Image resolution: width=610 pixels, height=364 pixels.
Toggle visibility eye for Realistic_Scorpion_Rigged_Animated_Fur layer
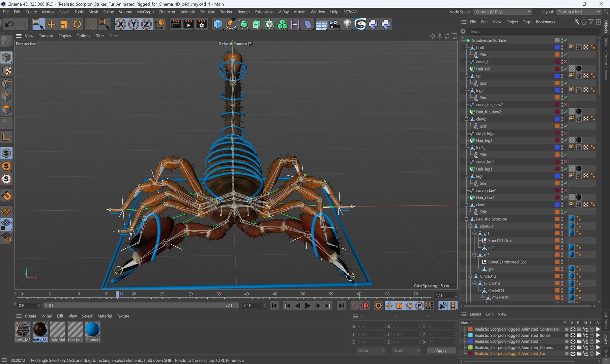tap(573, 354)
